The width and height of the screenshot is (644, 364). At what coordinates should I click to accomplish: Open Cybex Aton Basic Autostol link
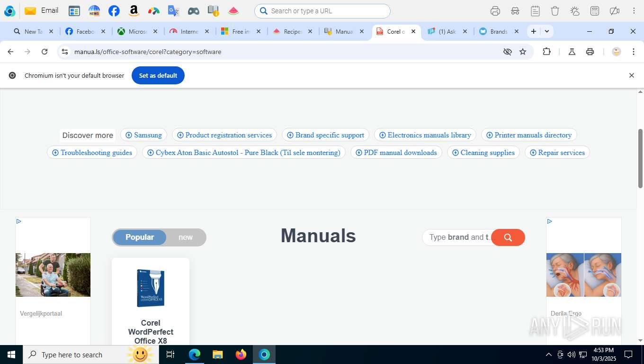[x=243, y=153]
